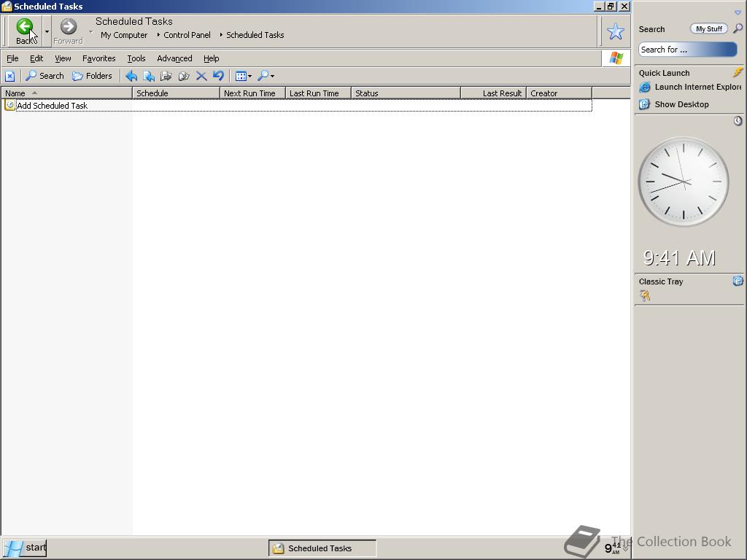Click the blue X close-pane toolbar icon
747x560 pixels.
10,76
